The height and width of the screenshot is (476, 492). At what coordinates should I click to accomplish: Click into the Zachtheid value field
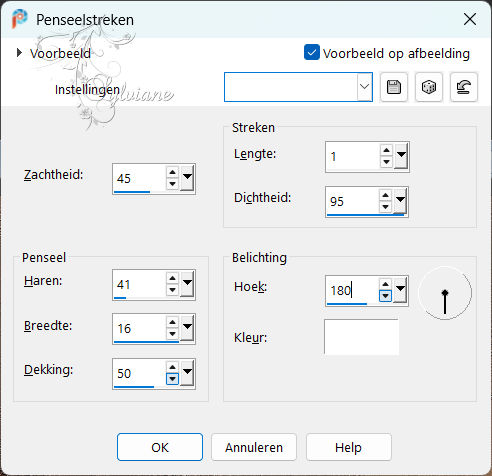click(x=139, y=178)
